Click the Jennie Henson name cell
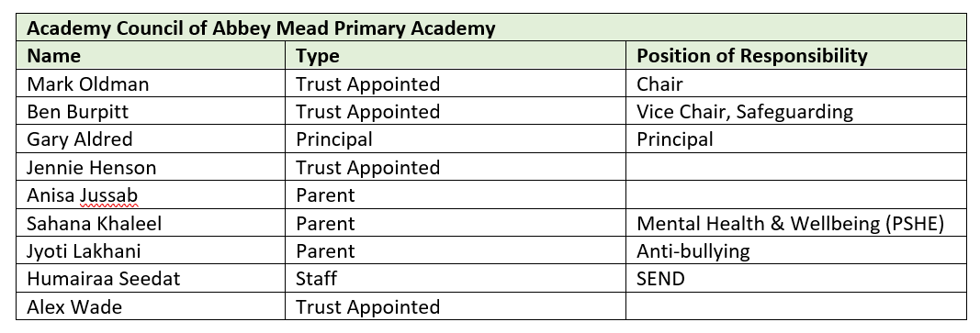This screenshot has width=980, height=333. 151,167
